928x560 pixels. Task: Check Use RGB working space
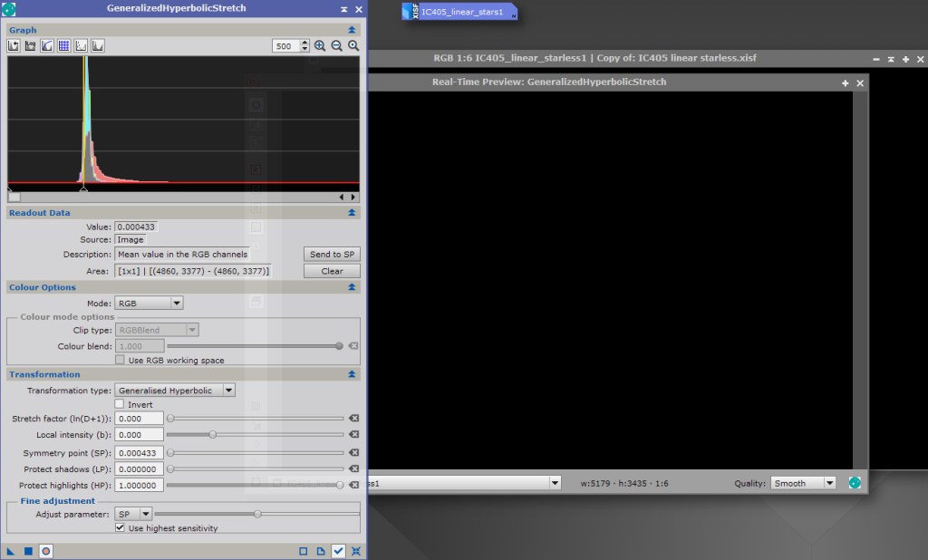point(121,361)
